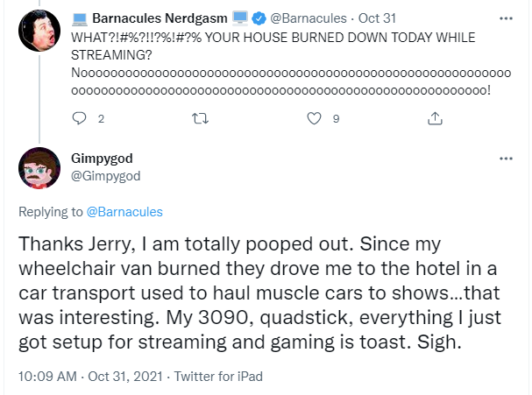Click @Barnacules mention after Replying to
This screenshot has height=395, width=532.
124,212
